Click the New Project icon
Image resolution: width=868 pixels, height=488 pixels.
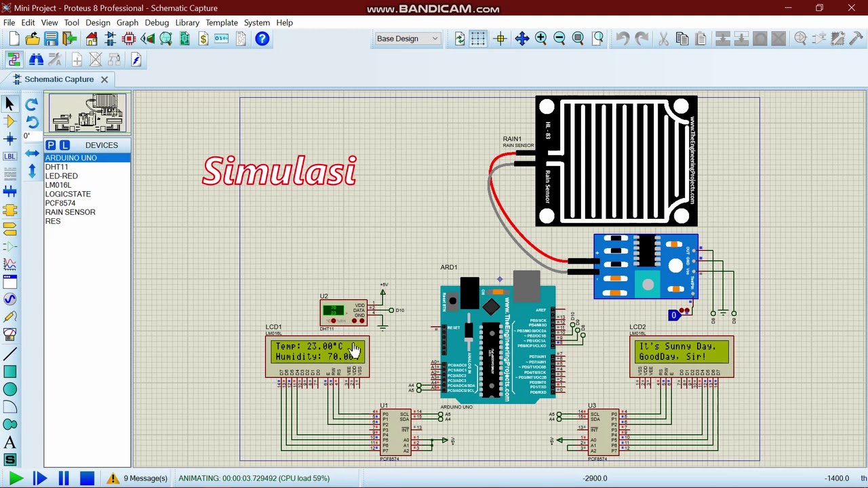(x=14, y=39)
